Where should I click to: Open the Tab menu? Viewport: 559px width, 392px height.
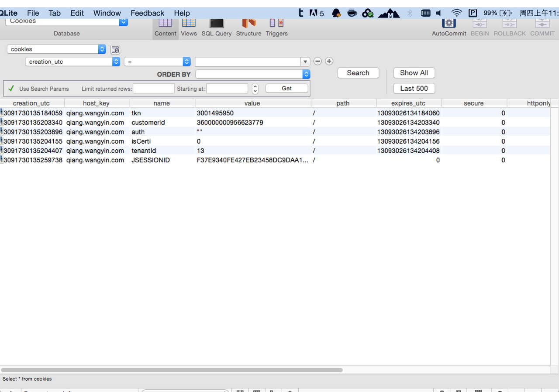pyautogui.click(x=55, y=13)
